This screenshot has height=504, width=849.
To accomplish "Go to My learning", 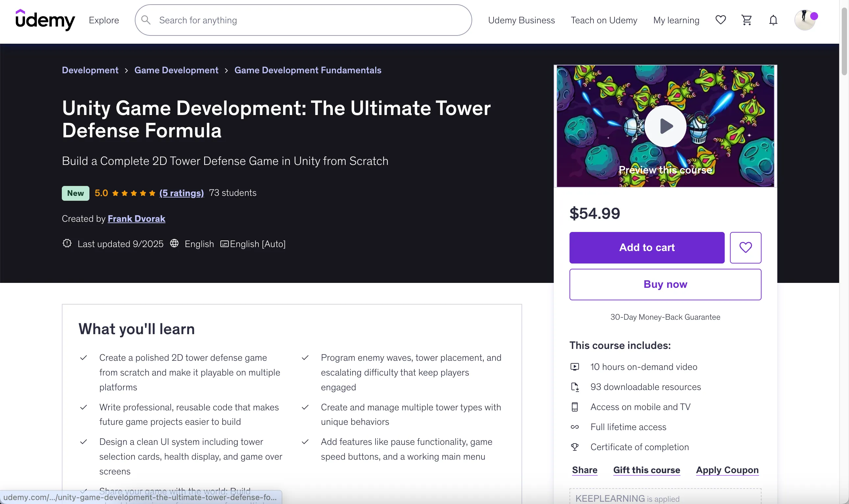I will [x=676, y=20].
